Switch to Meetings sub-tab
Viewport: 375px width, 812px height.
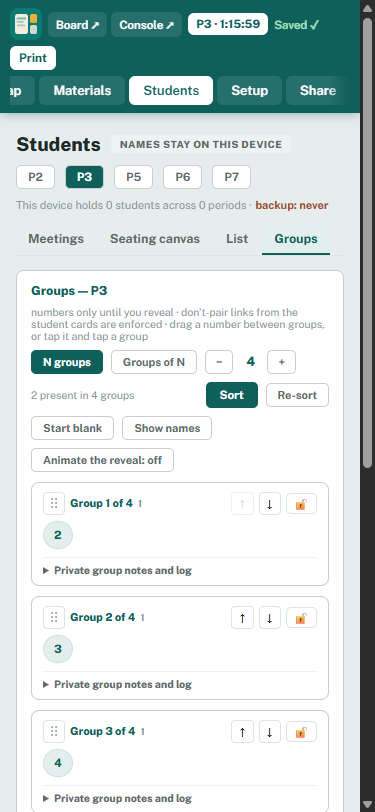[56, 239]
